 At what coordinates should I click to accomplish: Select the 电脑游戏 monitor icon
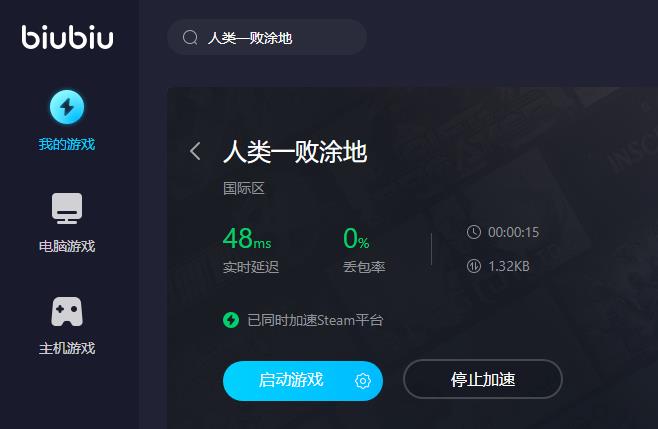67,208
